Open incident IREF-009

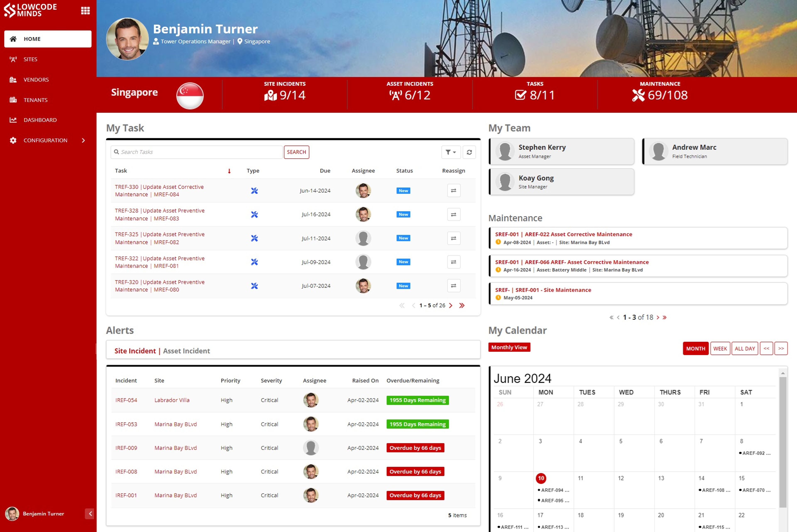[x=126, y=448]
